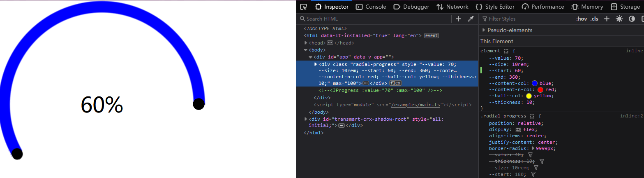Open the red color swatch for --content-n-col
This screenshot has height=178, width=644.
point(540,89)
